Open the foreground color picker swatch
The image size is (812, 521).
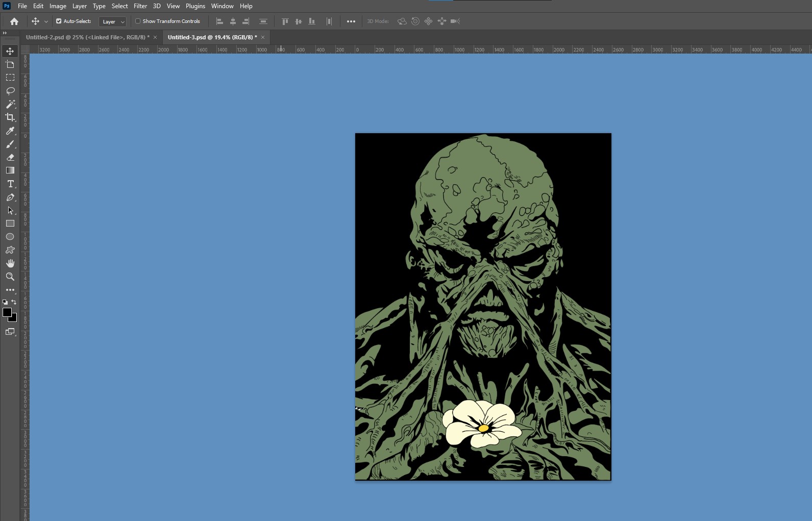click(7, 312)
